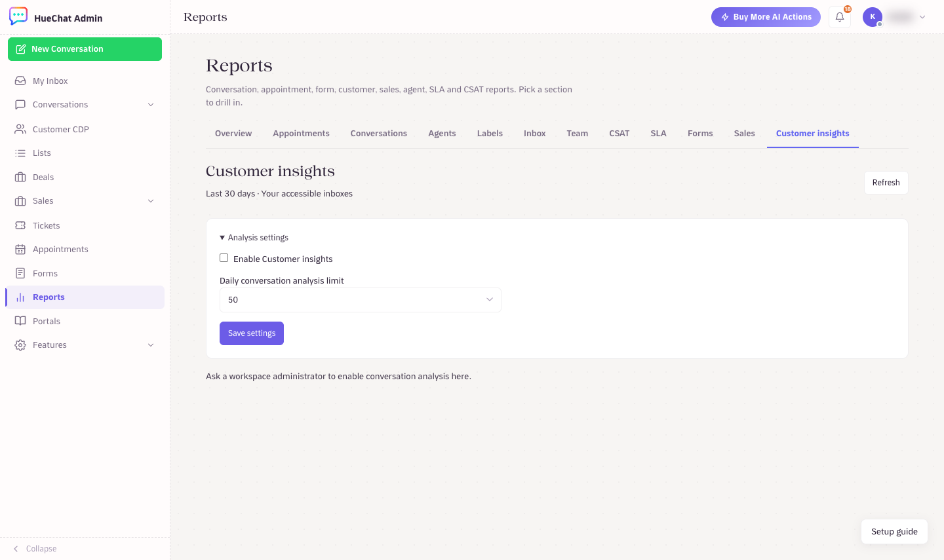
Task: Click the HueChat logo icon
Action: [x=18, y=16]
